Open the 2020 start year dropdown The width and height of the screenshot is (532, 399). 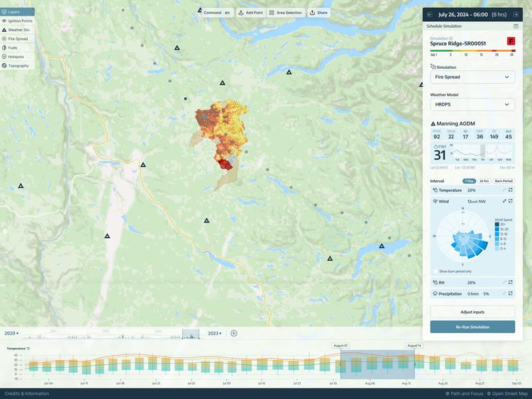point(11,333)
